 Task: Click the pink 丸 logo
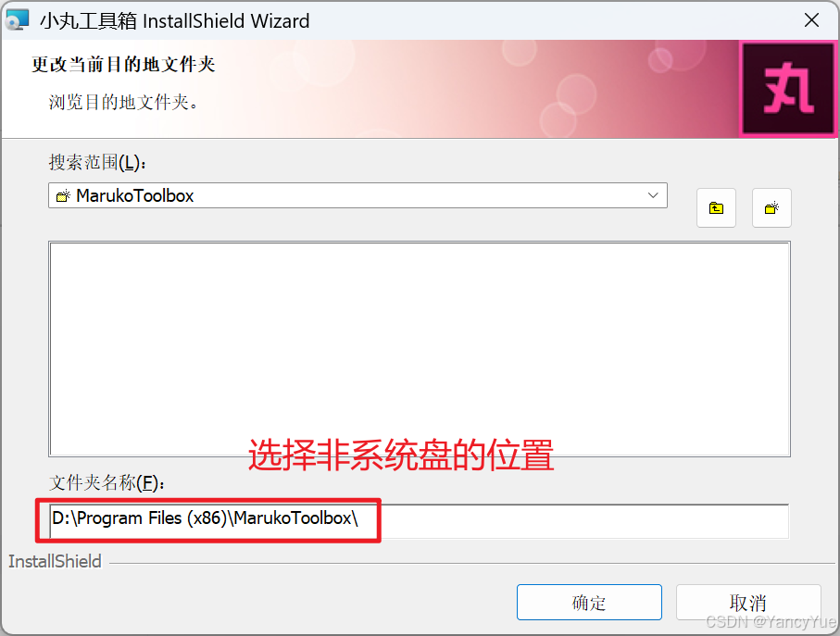[788, 88]
